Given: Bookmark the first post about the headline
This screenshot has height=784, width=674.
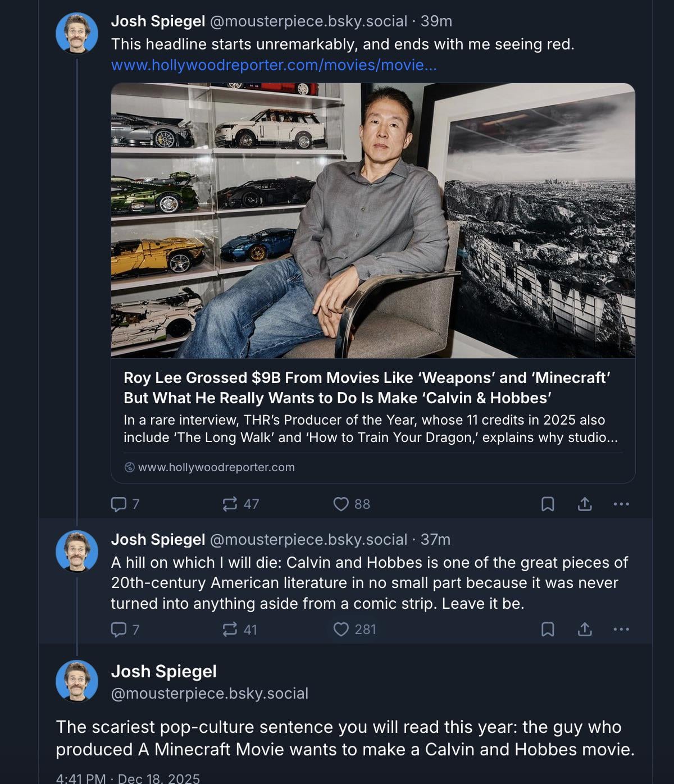Looking at the screenshot, I should point(547,504).
